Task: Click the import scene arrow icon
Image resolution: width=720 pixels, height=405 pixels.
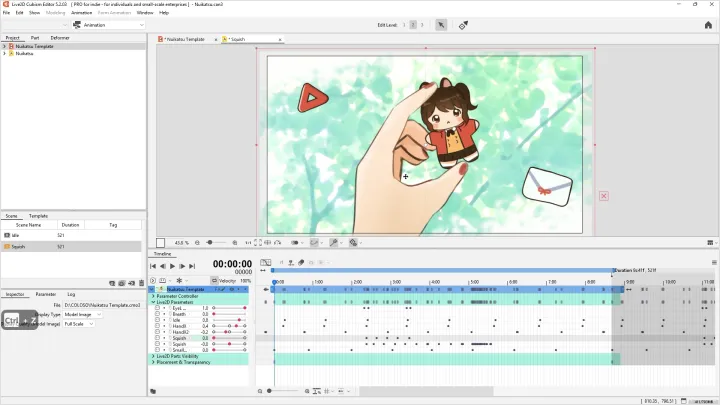Action: 132,283
